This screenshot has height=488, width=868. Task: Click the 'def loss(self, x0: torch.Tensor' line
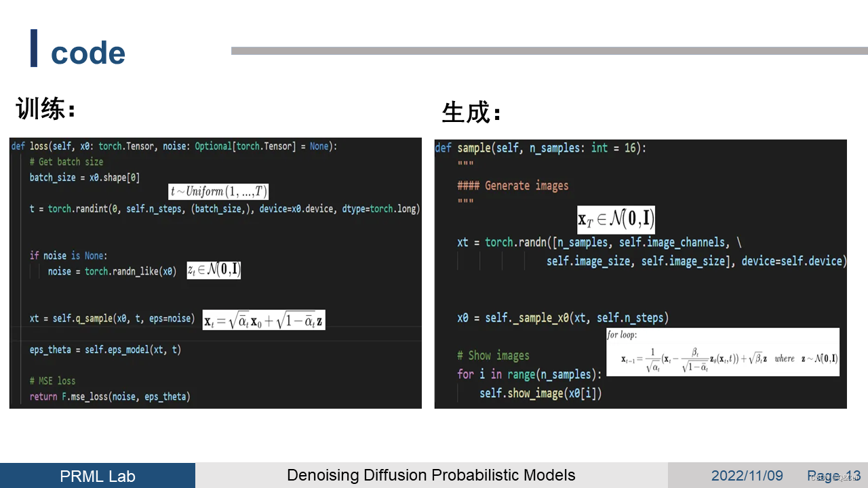point(174,146)
